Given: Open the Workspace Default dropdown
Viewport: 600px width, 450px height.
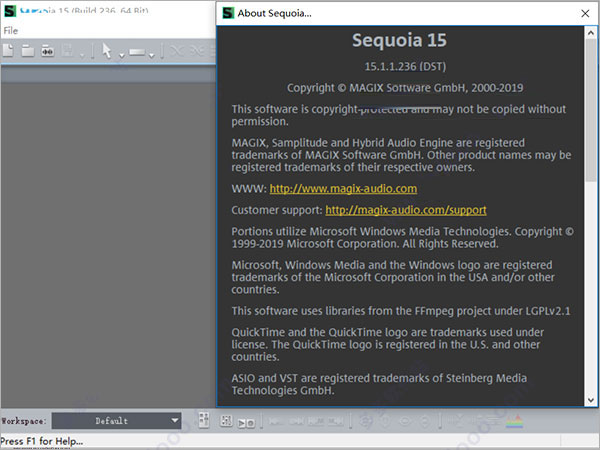Looking at the screenshot, I should click(x=116, y=421).
